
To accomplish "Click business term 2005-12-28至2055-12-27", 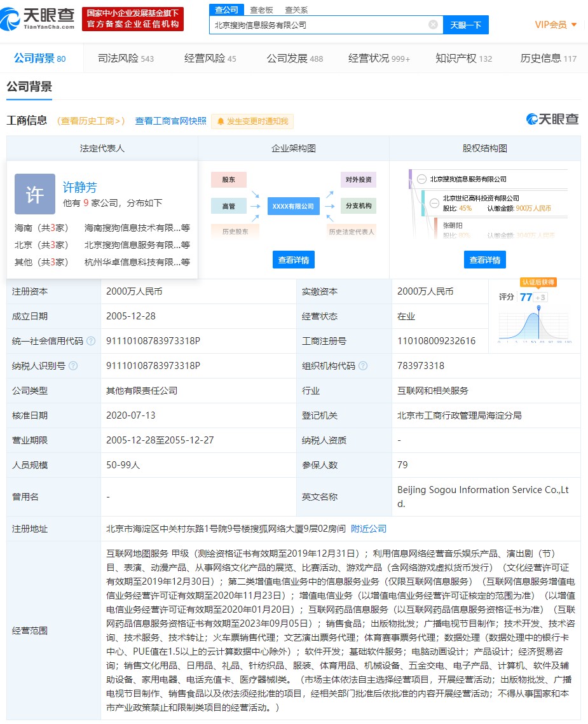I will (160, 440).
